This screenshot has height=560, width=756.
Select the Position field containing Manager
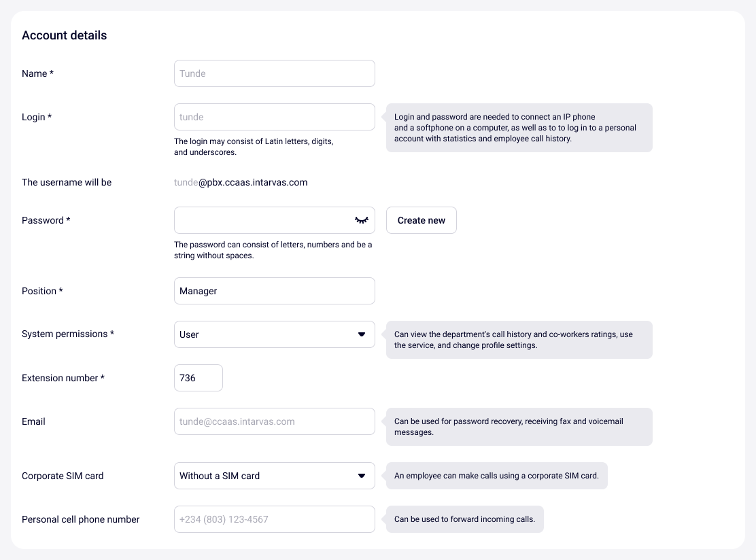pos(274,291)
